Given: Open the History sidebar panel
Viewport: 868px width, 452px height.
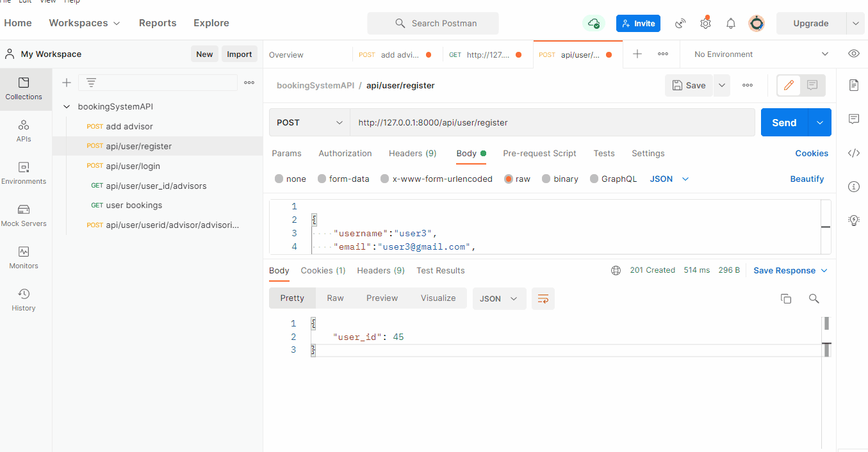Looking at the screenshot, I should point(24,300).
